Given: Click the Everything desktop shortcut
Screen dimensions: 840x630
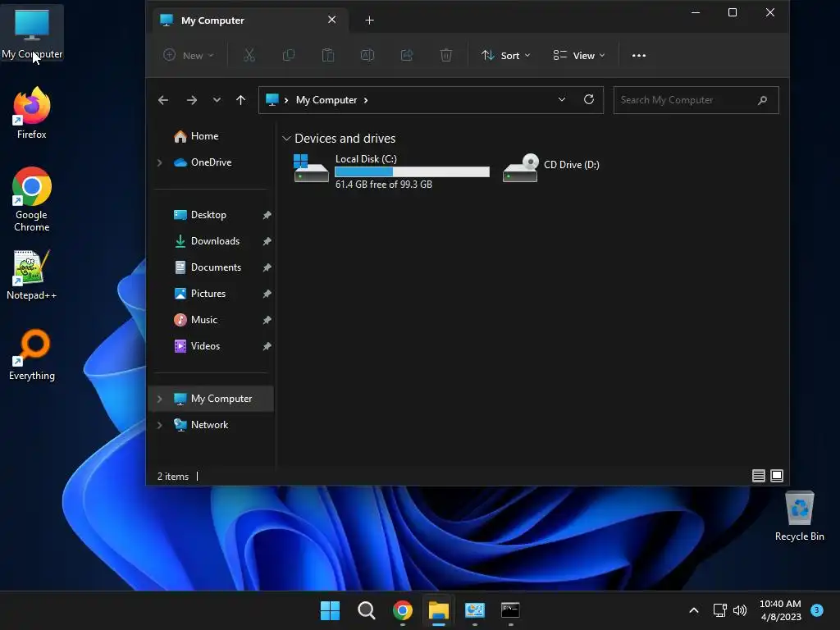Looking at the screenshot, I should (x=32, y=354).
